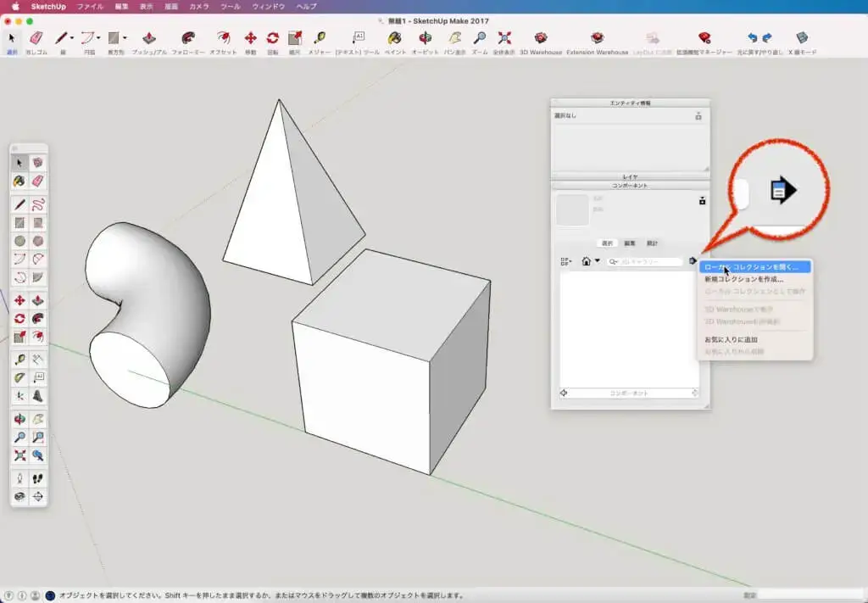Viewport: 868px width, 603px height.
Task: Activate the Rotate tool in left palette
Action: click(19, 319)
